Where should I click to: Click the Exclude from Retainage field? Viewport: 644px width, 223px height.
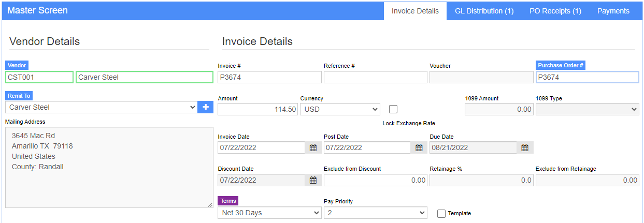[588, 180]
